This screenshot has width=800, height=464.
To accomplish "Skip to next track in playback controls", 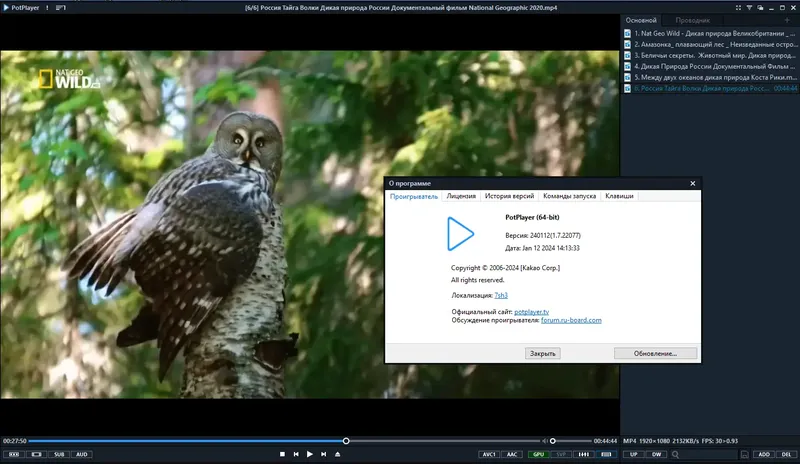I will 323,454.
